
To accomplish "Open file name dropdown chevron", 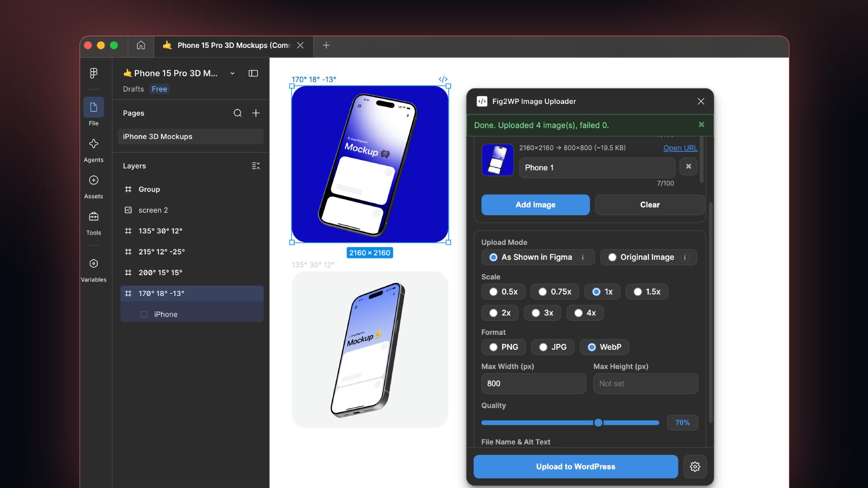I will [x=232, y=73].
